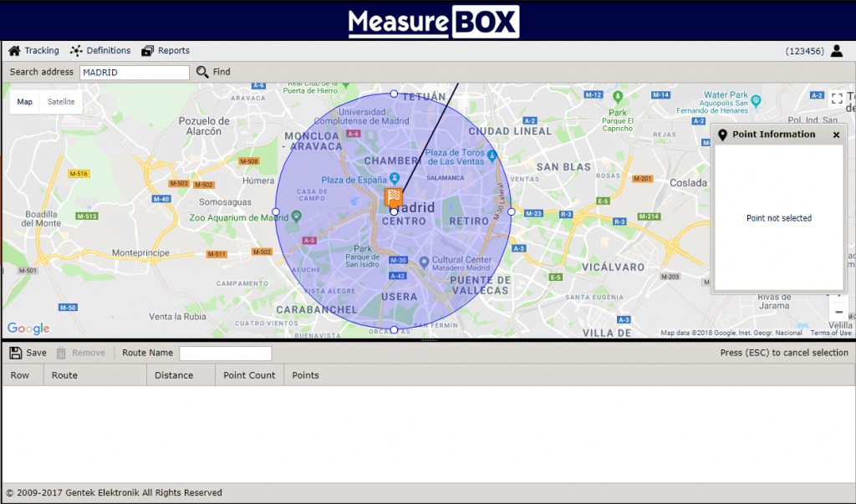This screenshot has width=856, height=504.
Task: Zoom out the map with minus button
Action: [838, 312]
